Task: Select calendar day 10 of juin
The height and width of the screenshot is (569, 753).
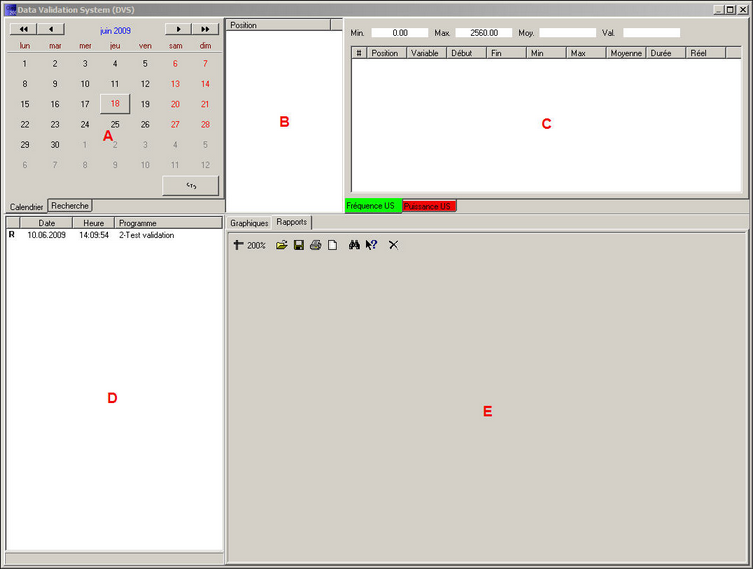Action: pyautogui.click(x=85, y=84)
